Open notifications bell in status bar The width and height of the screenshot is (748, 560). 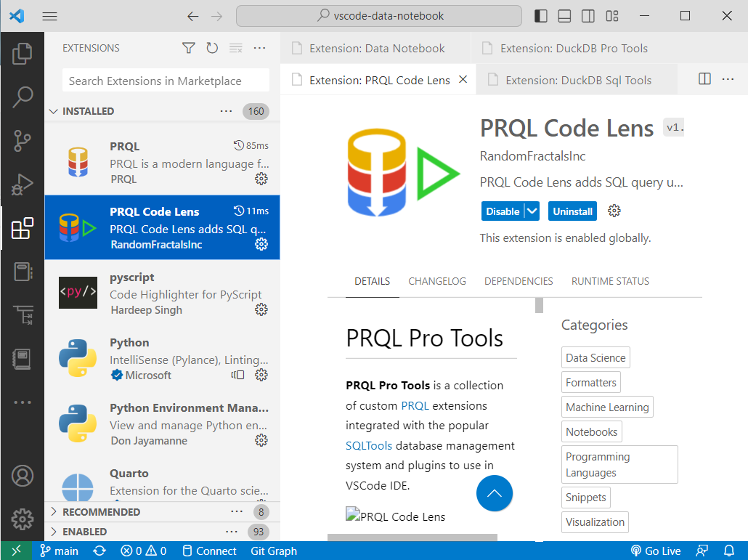coord(729,551)
